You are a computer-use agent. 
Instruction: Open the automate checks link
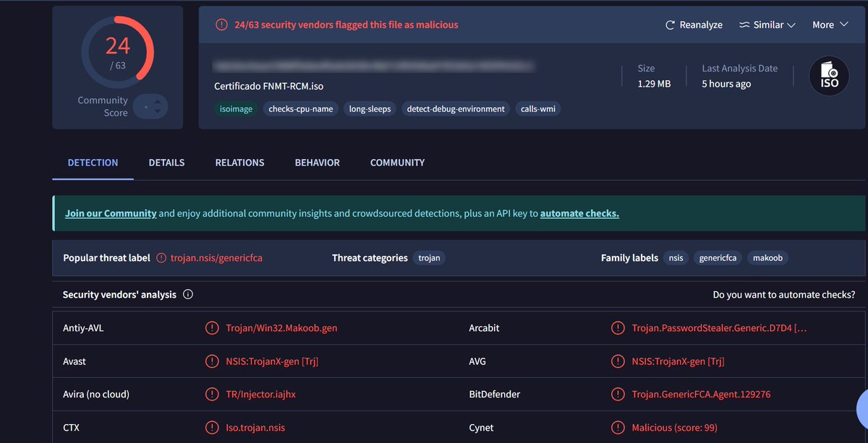point(578,213)
